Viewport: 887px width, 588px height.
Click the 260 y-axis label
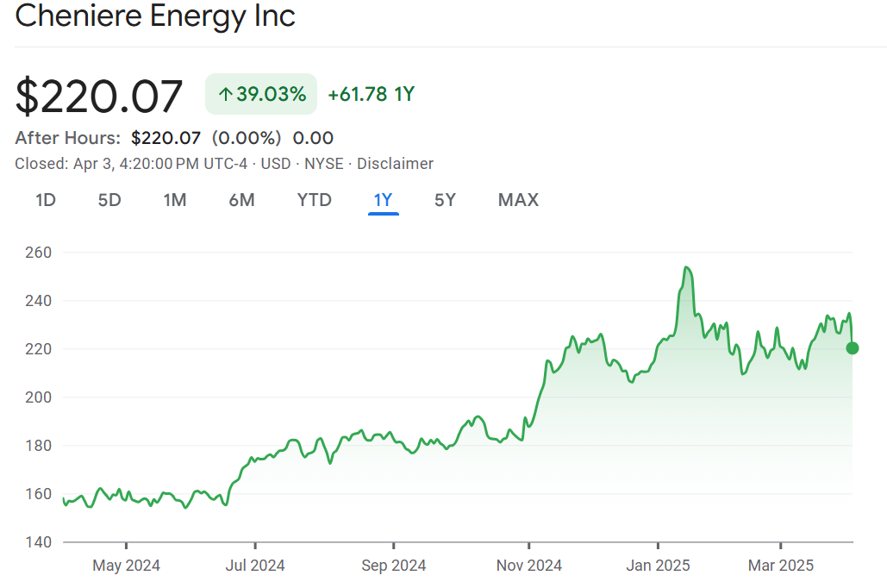(x=39, y=253)
